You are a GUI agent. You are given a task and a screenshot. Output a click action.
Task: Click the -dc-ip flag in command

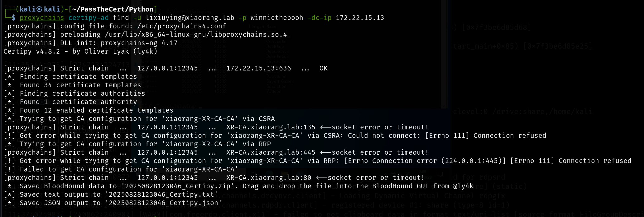320,18
